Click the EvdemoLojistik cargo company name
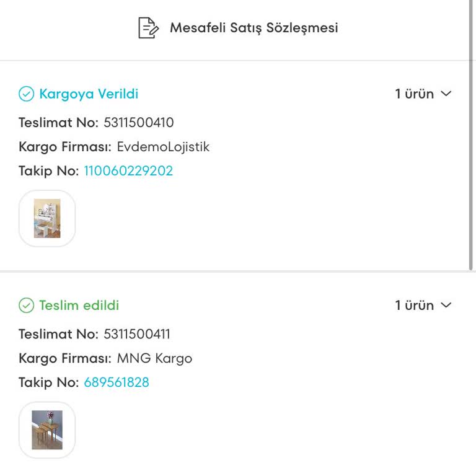Image resolution: width=476 pixels, height=476 pixels. pyautogui.click(x=163, y=147)
